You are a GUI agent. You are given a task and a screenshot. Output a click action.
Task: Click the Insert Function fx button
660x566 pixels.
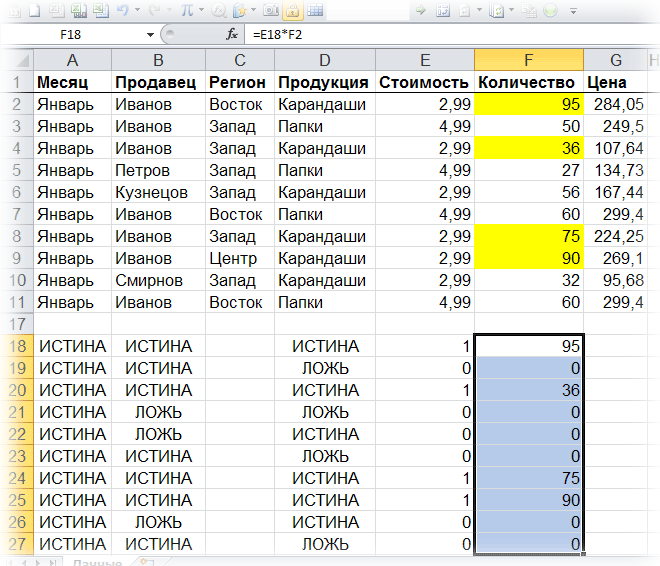[x=232, y=35]
